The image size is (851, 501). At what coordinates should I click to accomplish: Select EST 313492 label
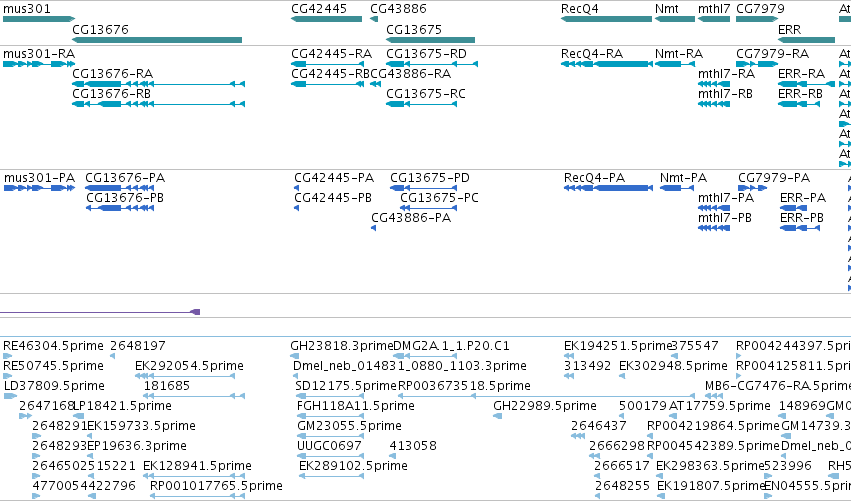tap(588, 366)
